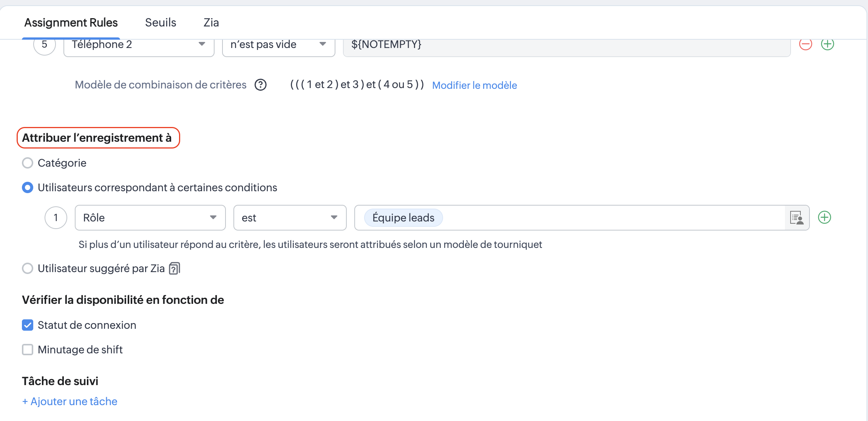Click the Ajouter une tâche link
The width and height of the screenshot is (868, 421).
[x=70, y=401]
